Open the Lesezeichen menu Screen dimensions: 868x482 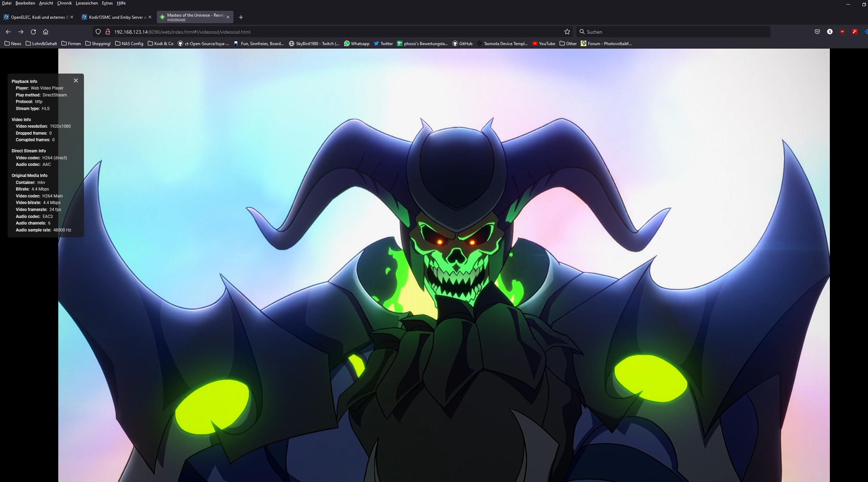[x=87, y=3]
